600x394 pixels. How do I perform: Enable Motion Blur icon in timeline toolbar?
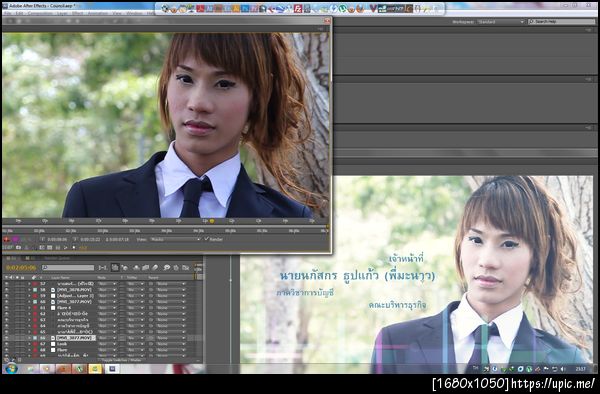155,267
